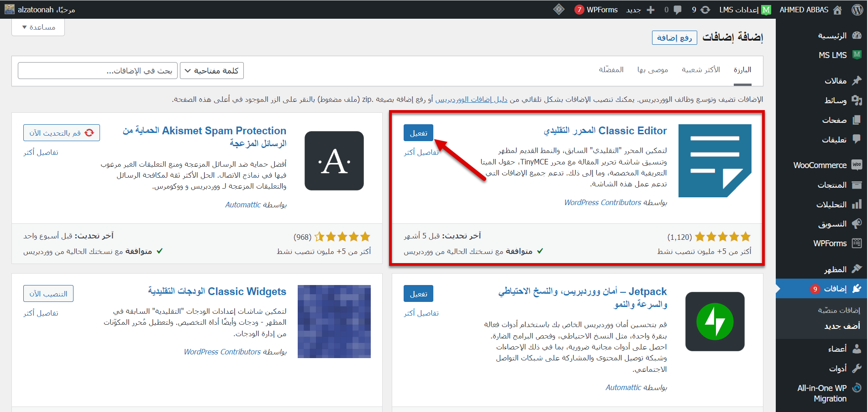This screenshot has height=412, width=868.
Task: Open the updates icon showing 9
Action: pos(705,10)
